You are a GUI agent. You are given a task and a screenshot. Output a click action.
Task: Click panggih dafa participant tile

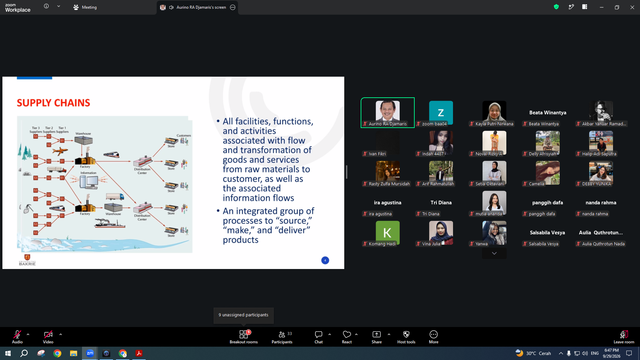(547, 203)
